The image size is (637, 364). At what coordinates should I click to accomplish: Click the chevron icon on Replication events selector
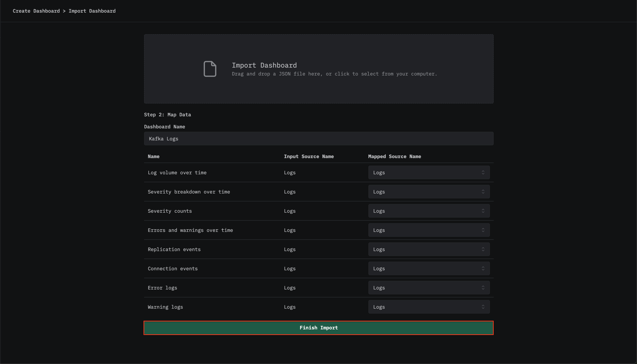tap(483, 249)
